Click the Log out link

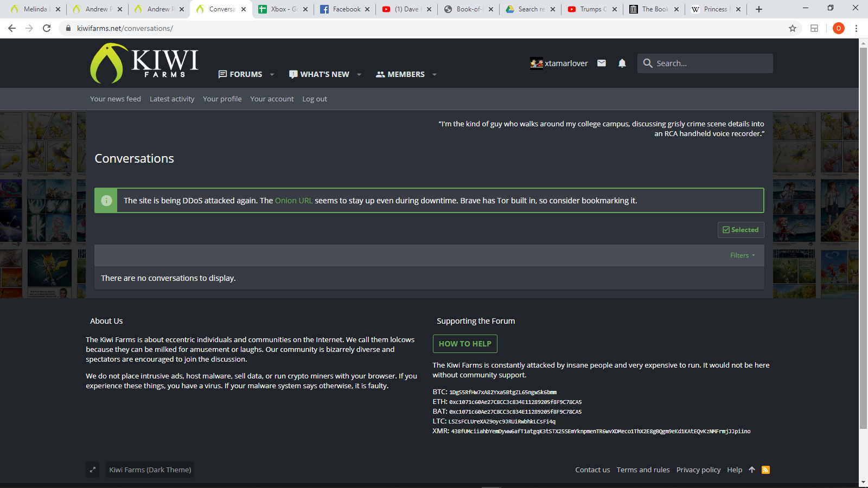point(315,99)
